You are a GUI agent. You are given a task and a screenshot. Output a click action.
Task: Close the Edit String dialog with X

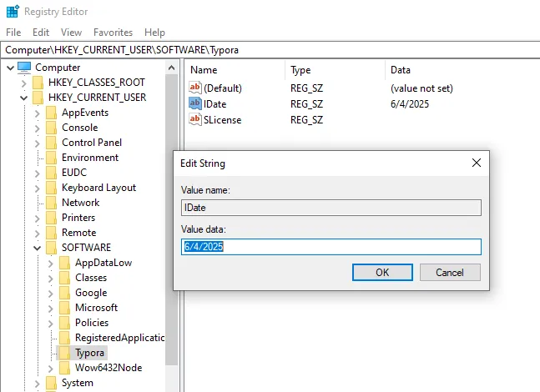point(477,163)
